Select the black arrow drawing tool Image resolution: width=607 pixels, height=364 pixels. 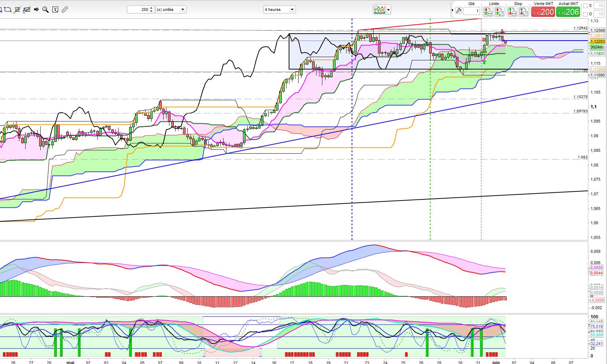[x=36, y=10]
